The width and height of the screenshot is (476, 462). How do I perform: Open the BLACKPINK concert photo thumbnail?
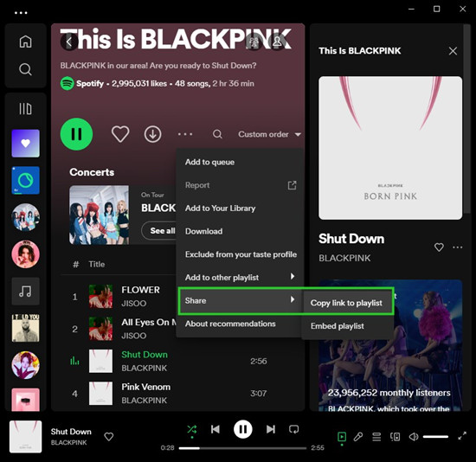(x=99, y=215)
